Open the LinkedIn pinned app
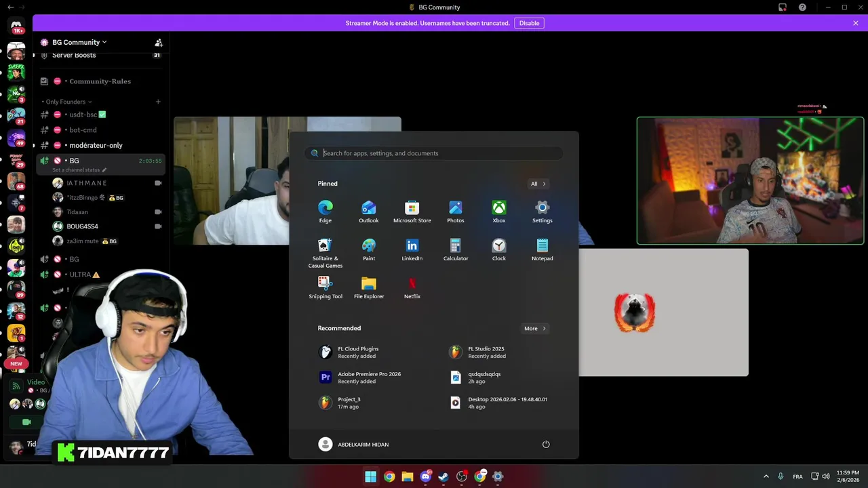 tap(412, 249)
